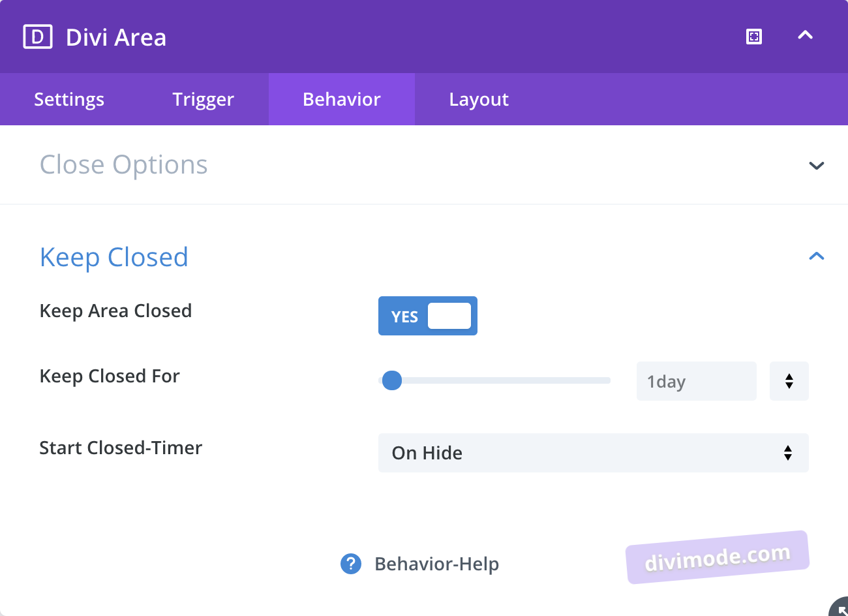Switch to the Settings tab
The height and width of the screenshot is (616, 848).
tap(69, 99)
